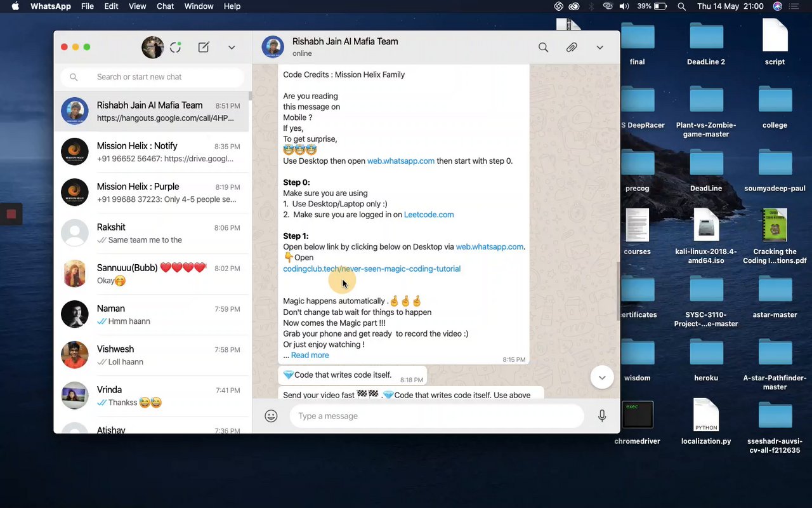Open the emoji picker
Viewport: 812px width, 508px height.
point(271,416)
